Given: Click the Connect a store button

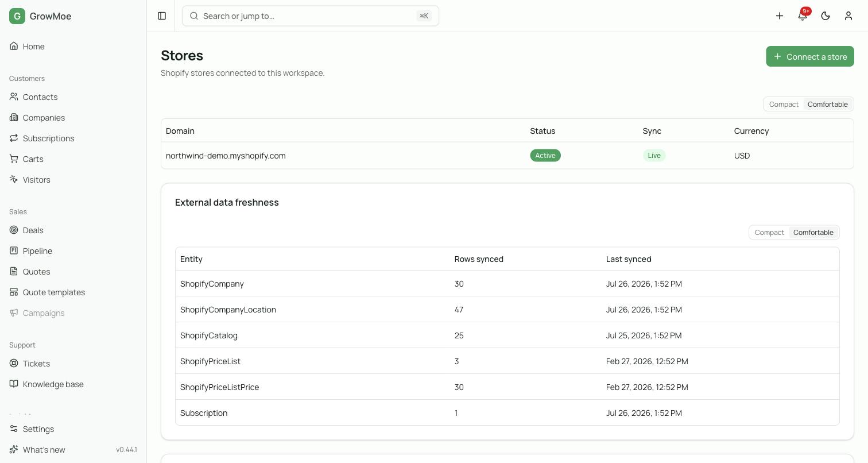Looking at the screenshot, I should [810, 56].
